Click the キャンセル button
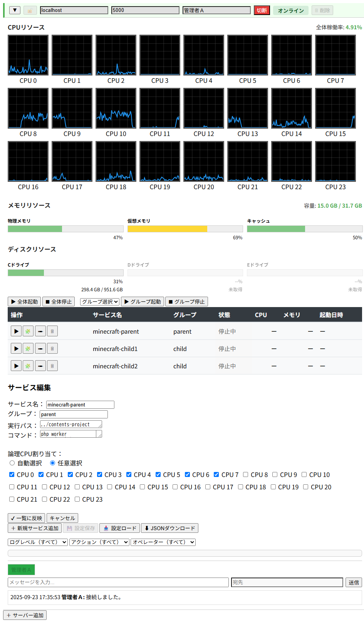The width and height of the screenshot is (364, 623). pos(62,518)
